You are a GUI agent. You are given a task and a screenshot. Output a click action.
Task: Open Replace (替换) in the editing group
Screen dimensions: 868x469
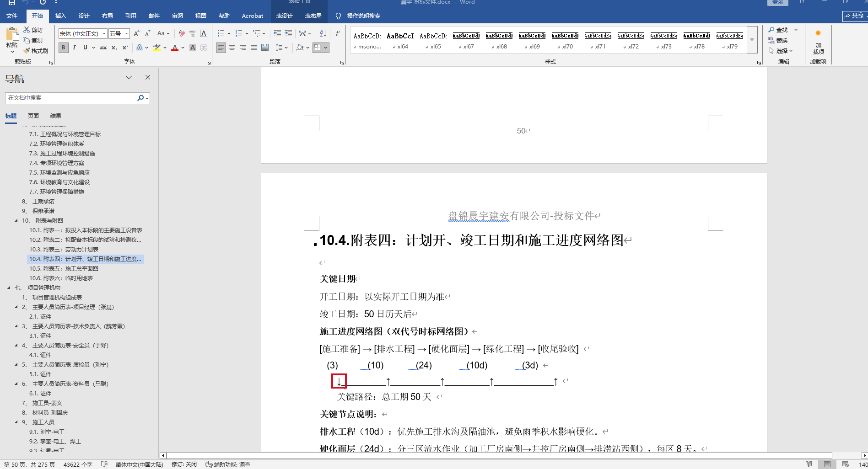(x=778, y=40)
